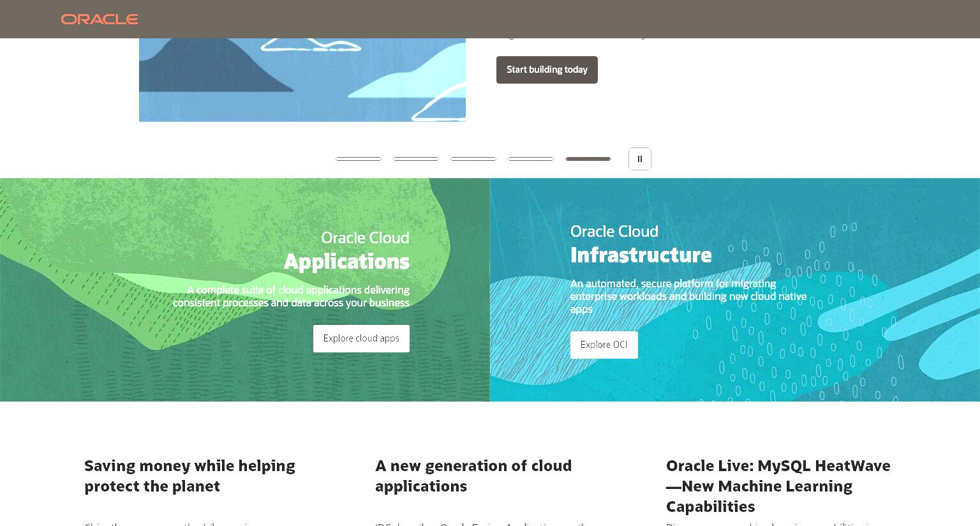Open the Oracle Cloud Infrastructure heading
Viewport: 980px width, 526px height.
(641, 244)
